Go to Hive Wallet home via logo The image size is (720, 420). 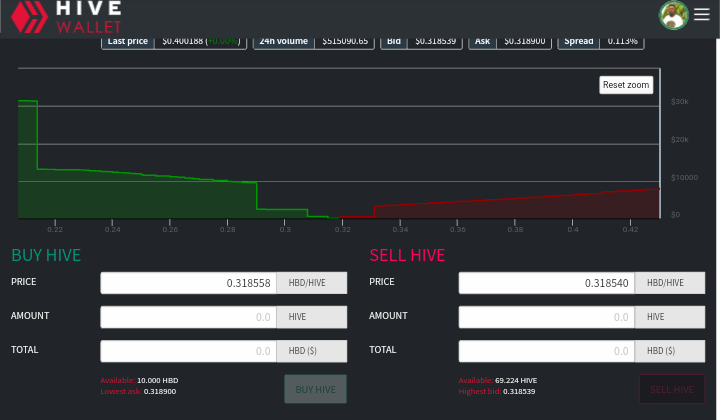click(x=67, y=17)
